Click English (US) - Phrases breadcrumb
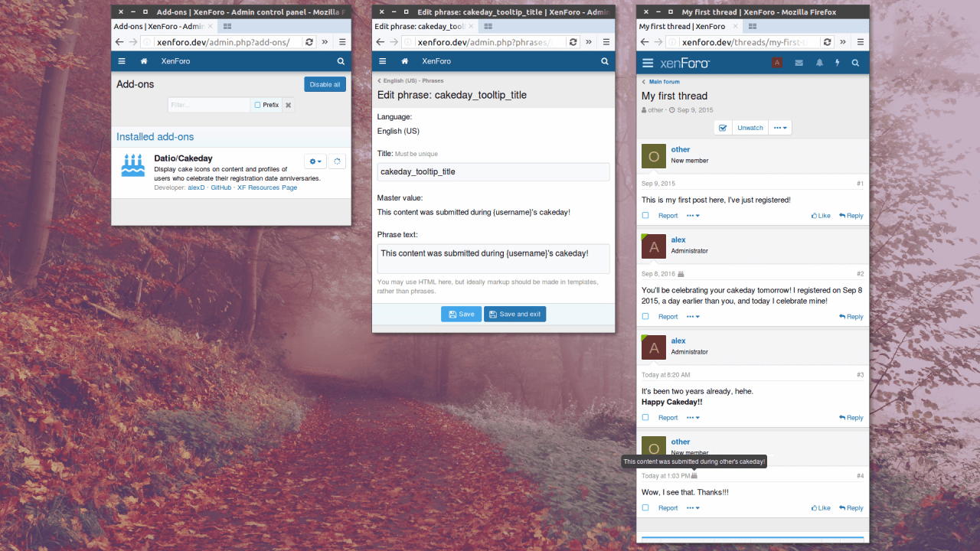Image resolution: width=980 pixels, height=551 pixels. (x=413, y=80)
